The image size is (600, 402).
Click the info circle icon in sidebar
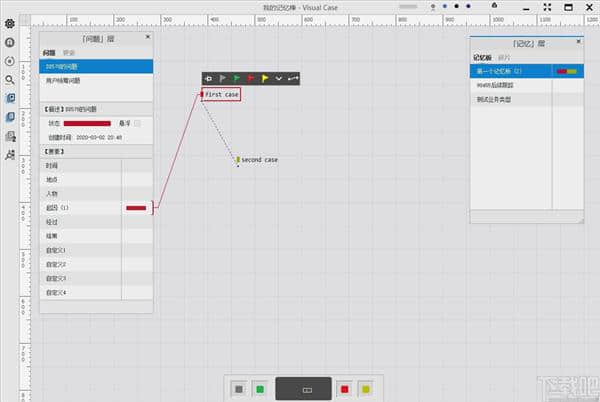click(10, 42)
